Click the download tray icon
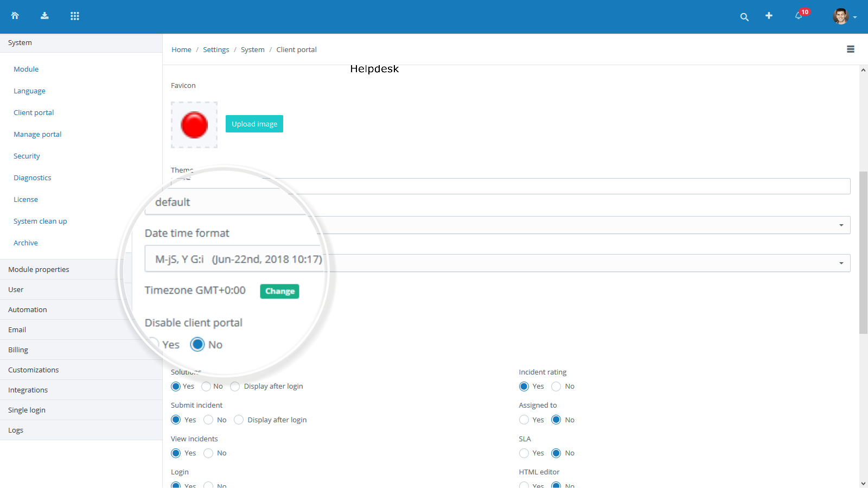 (x=44, y=16)
